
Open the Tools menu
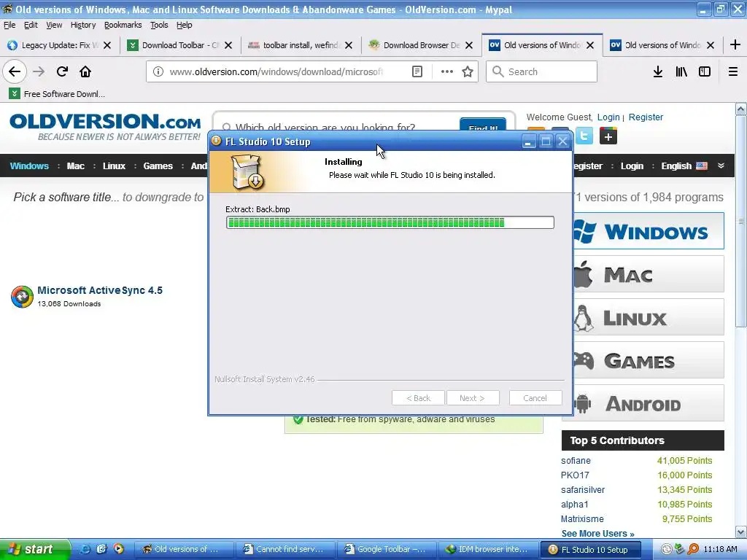[159, 25]
